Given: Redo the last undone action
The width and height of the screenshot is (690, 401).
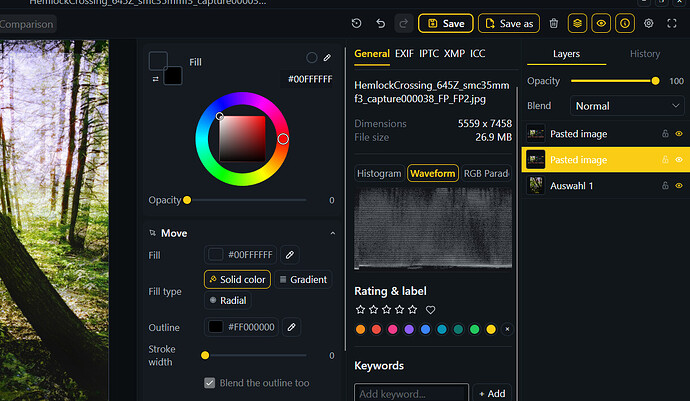Looking at the screenshot, I should (403, 23).
